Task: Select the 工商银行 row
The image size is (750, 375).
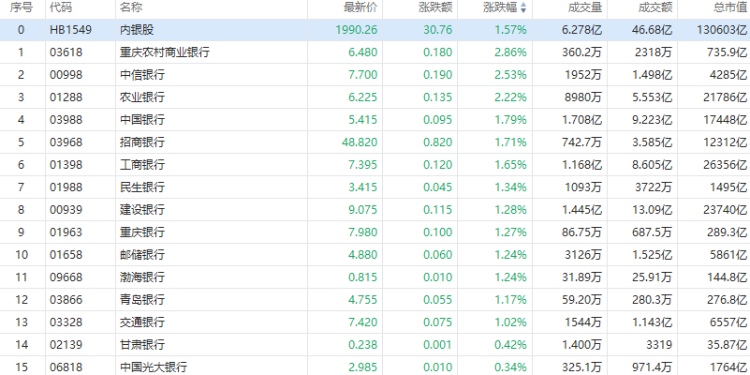Action: coord(375,165)
